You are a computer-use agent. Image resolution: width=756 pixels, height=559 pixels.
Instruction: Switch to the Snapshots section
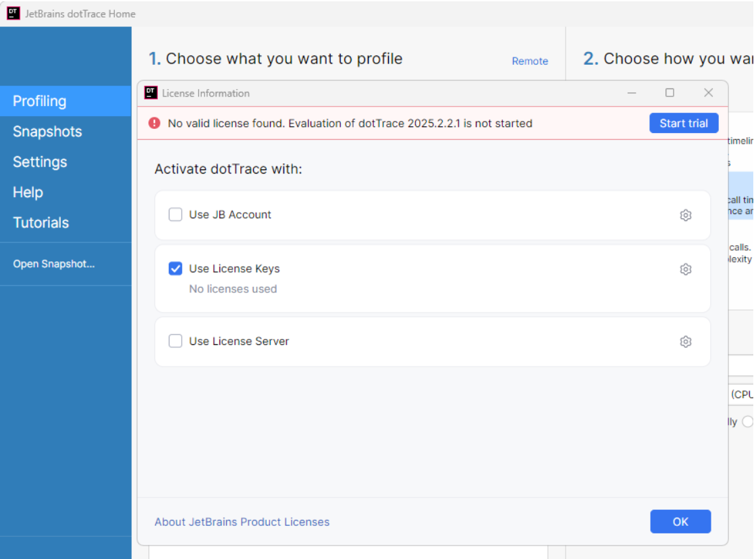[47, 132]
